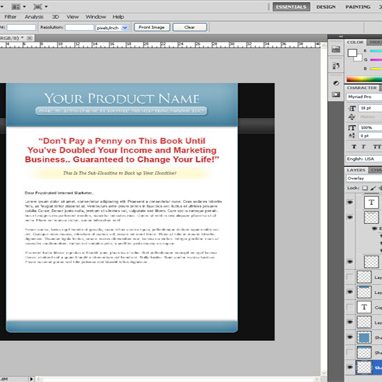Click the baseline shift icon beside 0 pt
This screenshot has width=382, height=382.
pos(352,136)
